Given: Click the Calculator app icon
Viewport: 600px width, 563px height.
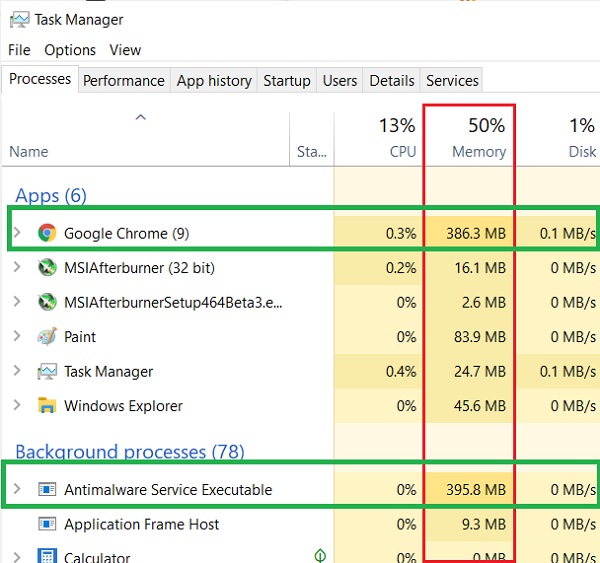Looking at the screenshot, I should click(x=47, y=556).
